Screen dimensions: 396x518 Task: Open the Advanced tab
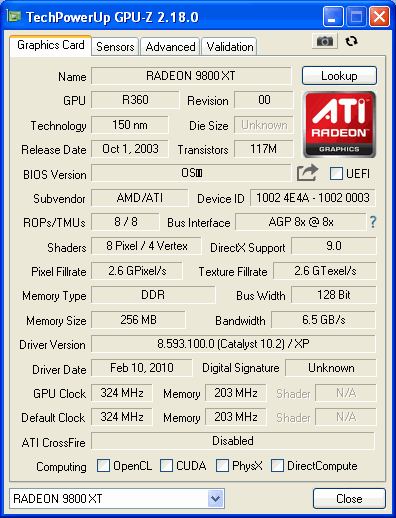point(170,47)
